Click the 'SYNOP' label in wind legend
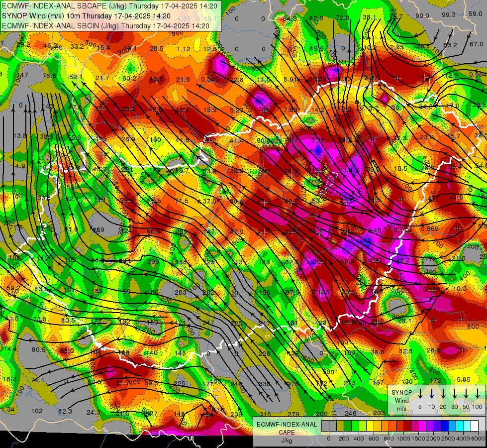This screenshot has height=448, width=487. (x=401, y=393)
